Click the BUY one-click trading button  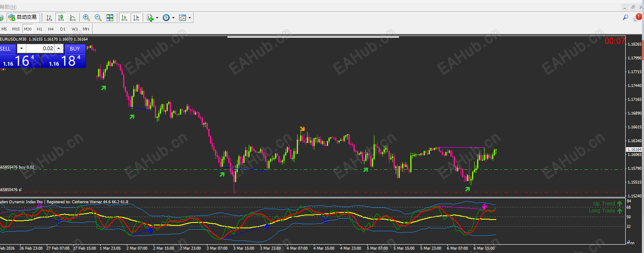click(75, 49)
